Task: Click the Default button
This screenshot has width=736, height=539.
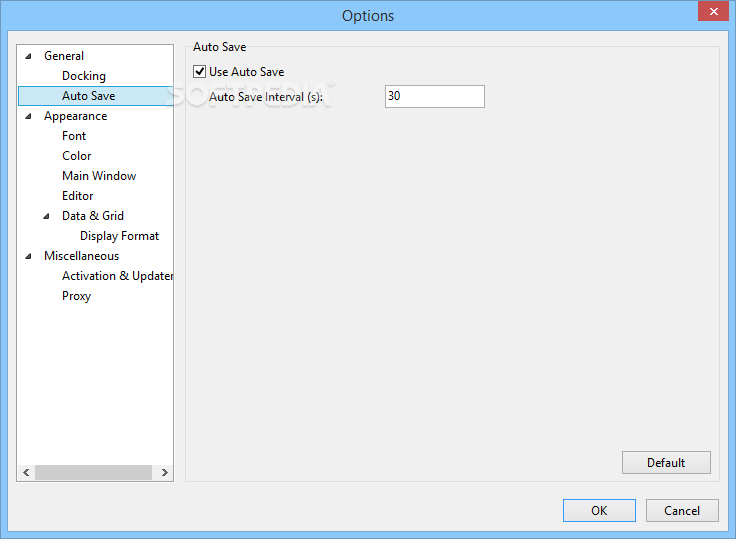Action: click(666, 463)
